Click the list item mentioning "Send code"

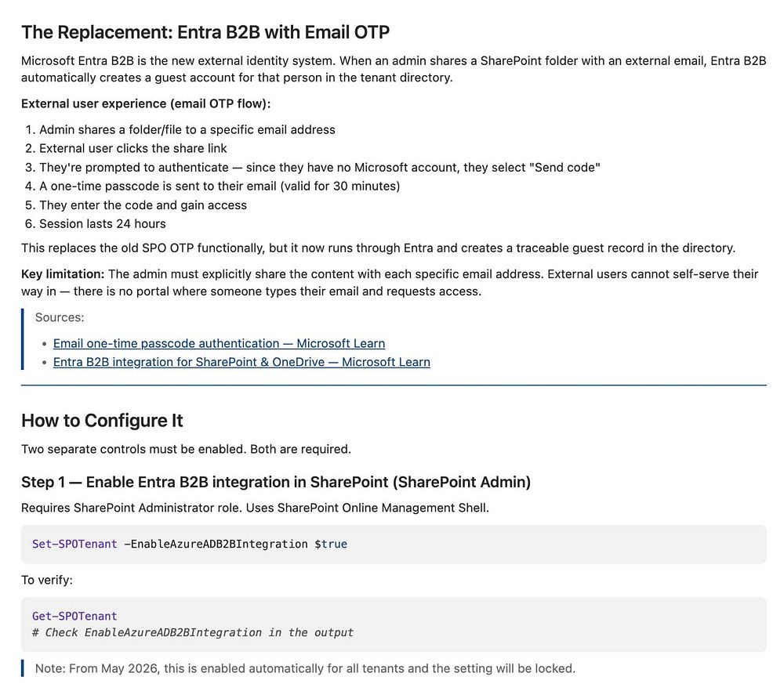tap(320, 168)
